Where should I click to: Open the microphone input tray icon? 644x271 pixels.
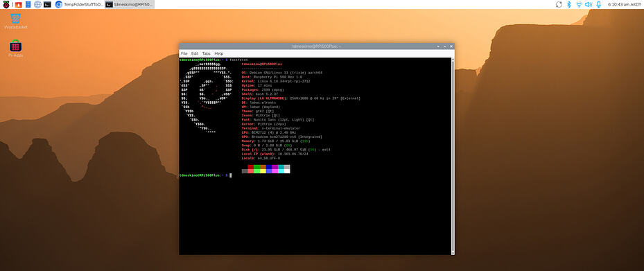point(598,5)
